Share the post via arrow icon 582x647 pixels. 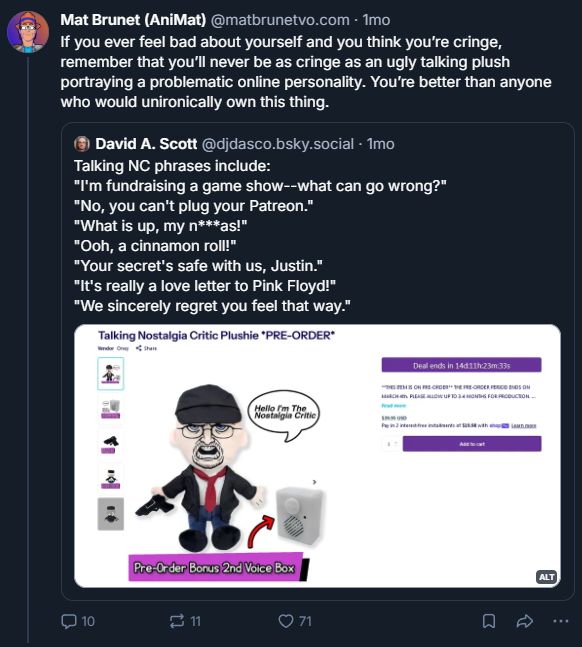click(x=525, y=621)
